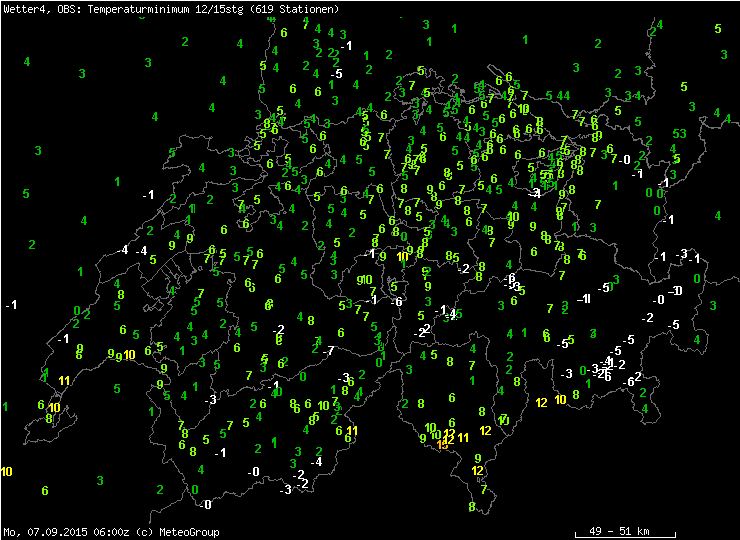Image resolution: width=740 pixels, height=540 pixels.
Task: Click the green 5 in top-right corner
Action: [x=718, y=28]
